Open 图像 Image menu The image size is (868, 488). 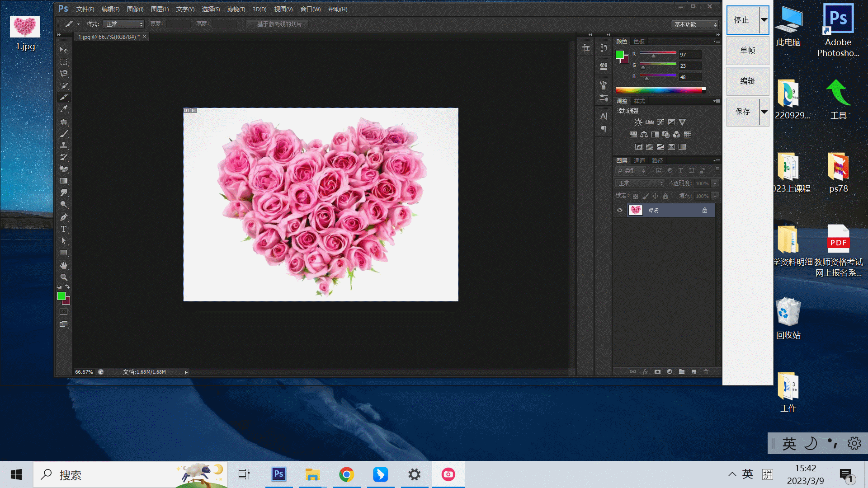(133, 9)
